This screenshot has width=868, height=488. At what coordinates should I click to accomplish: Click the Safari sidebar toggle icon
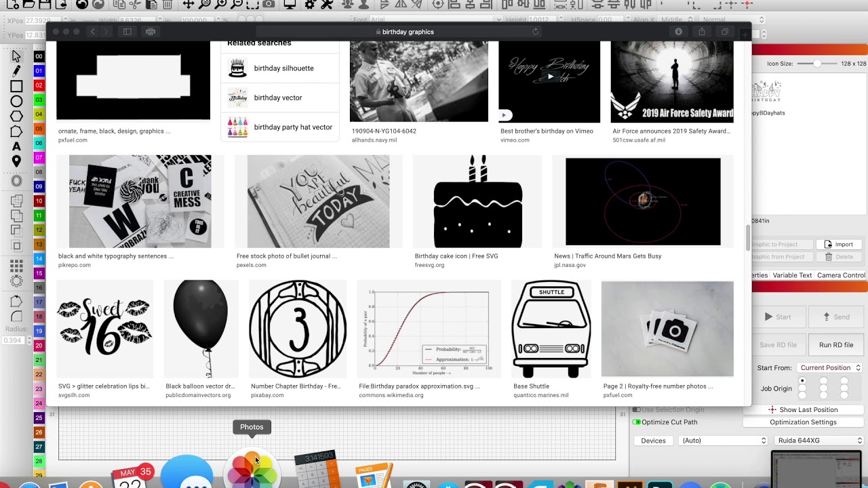click(x=127, y=32)
